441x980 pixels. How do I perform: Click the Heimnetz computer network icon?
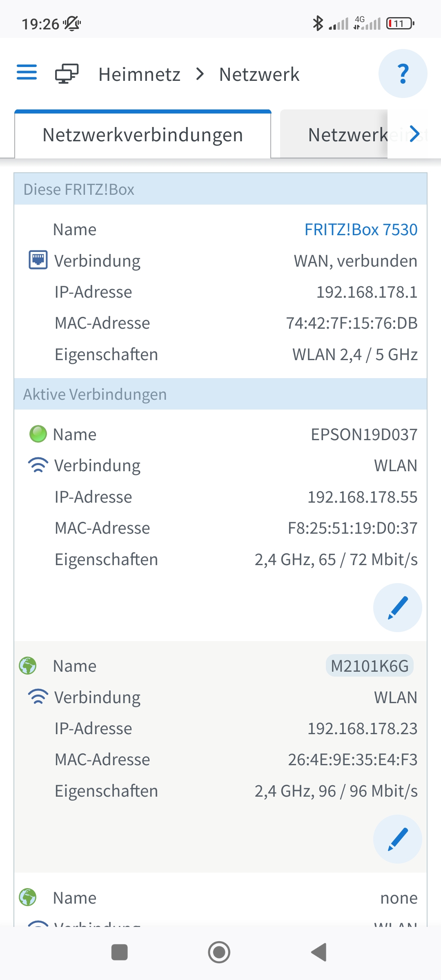[x=67, y=74]
